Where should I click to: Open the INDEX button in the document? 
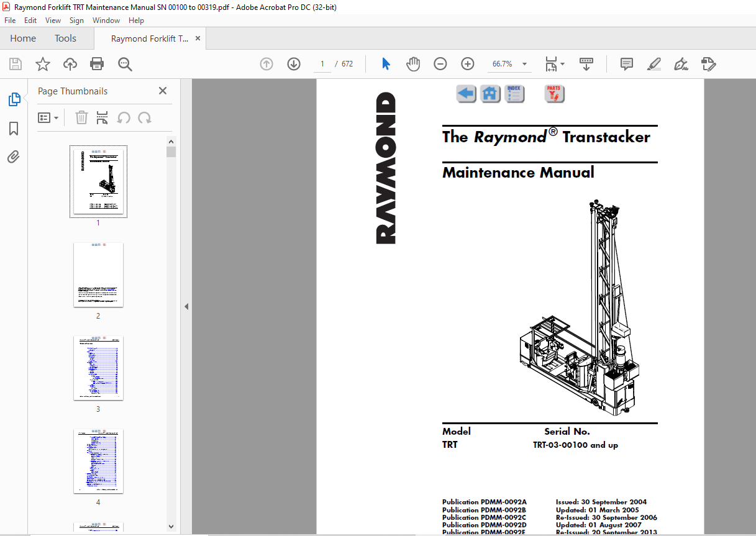[515, 94]
